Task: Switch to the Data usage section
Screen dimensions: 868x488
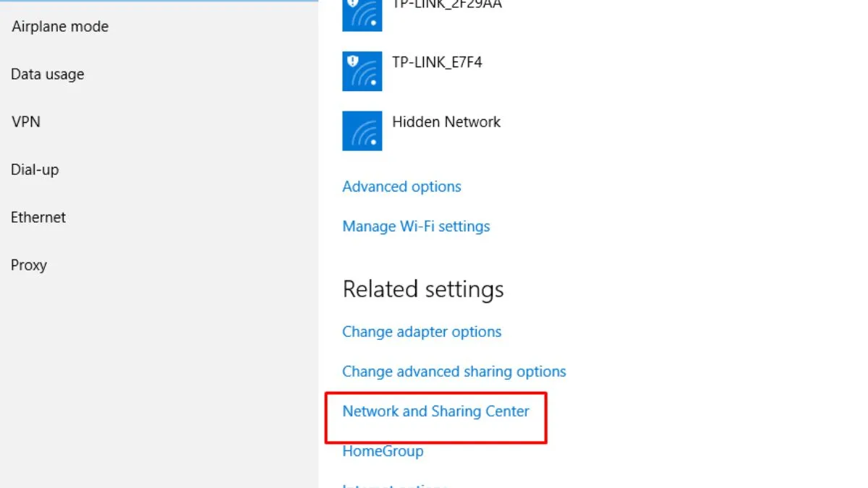Action: point(47,74)
